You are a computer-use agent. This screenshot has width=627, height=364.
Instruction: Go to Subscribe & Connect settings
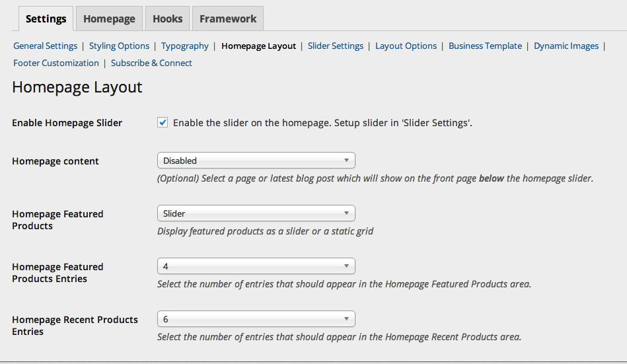pyautogui.click(x=151, y=63)
